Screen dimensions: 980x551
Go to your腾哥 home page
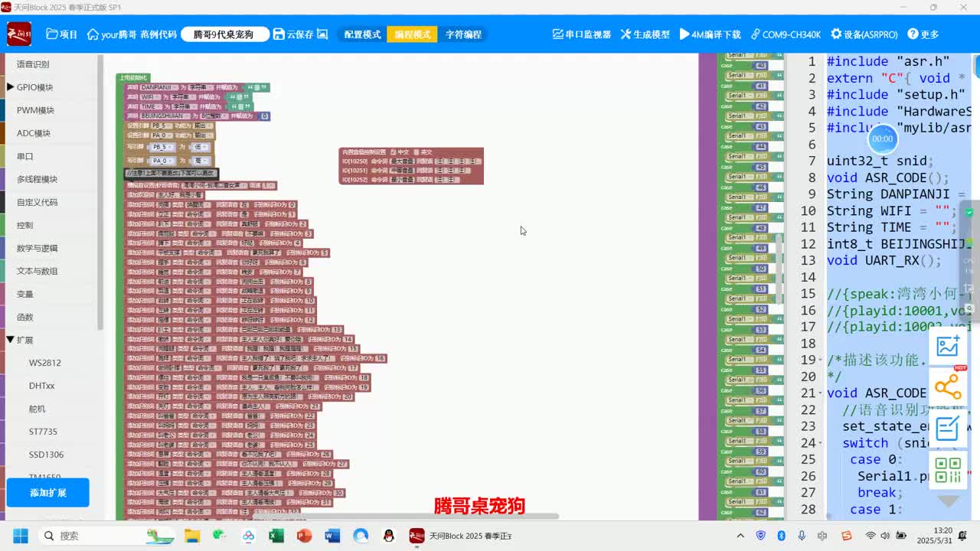click(x=112, y=34)
